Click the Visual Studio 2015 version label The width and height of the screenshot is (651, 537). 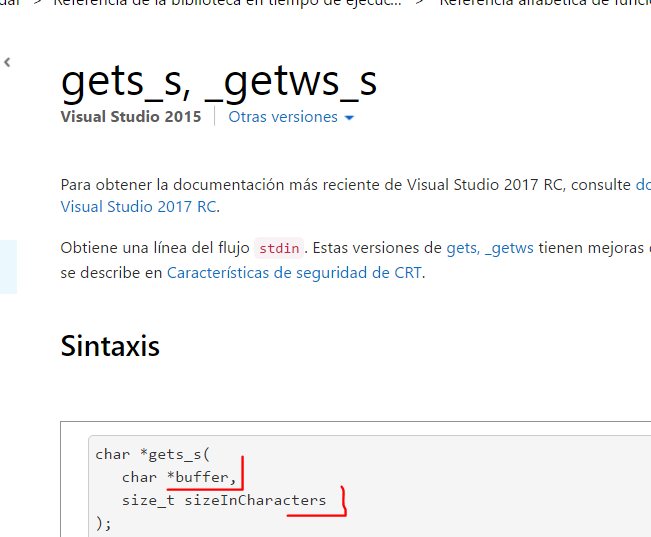[x=130, y=117]
